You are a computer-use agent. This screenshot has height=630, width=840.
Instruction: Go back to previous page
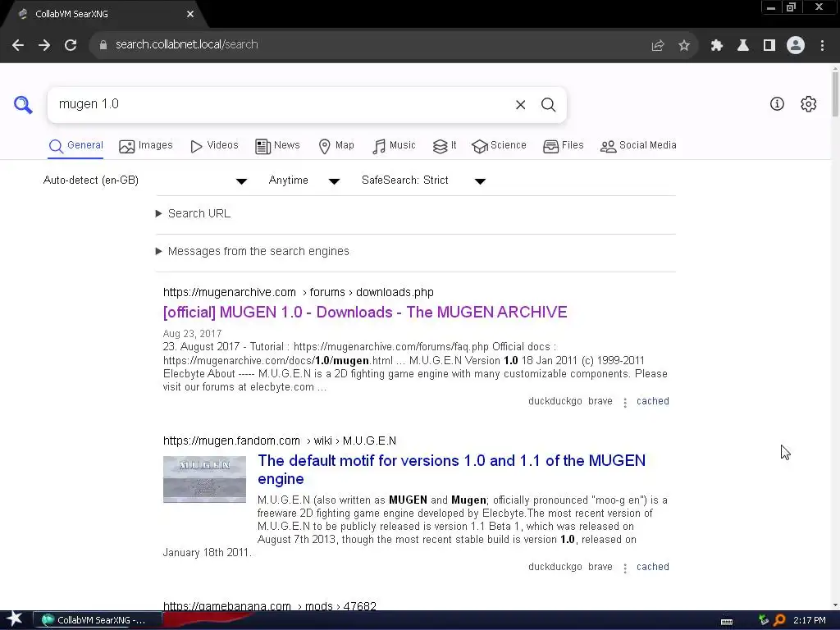[18, 45]
